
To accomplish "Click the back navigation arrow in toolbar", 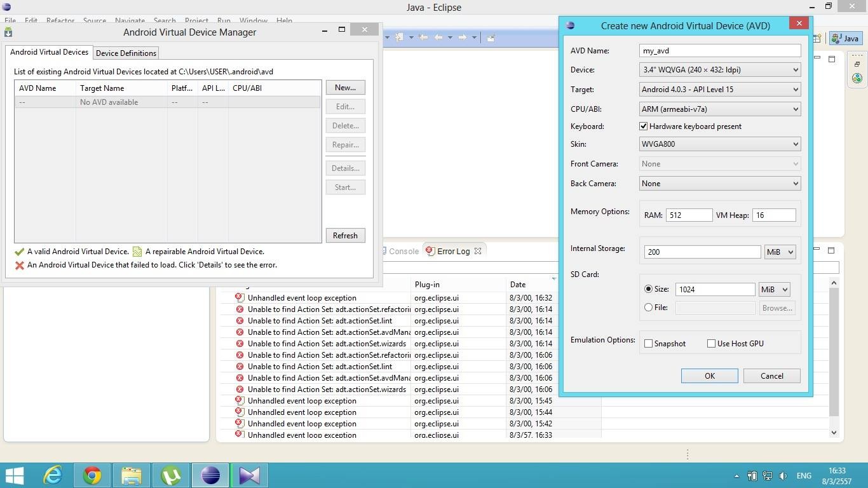I will (438, 37).
